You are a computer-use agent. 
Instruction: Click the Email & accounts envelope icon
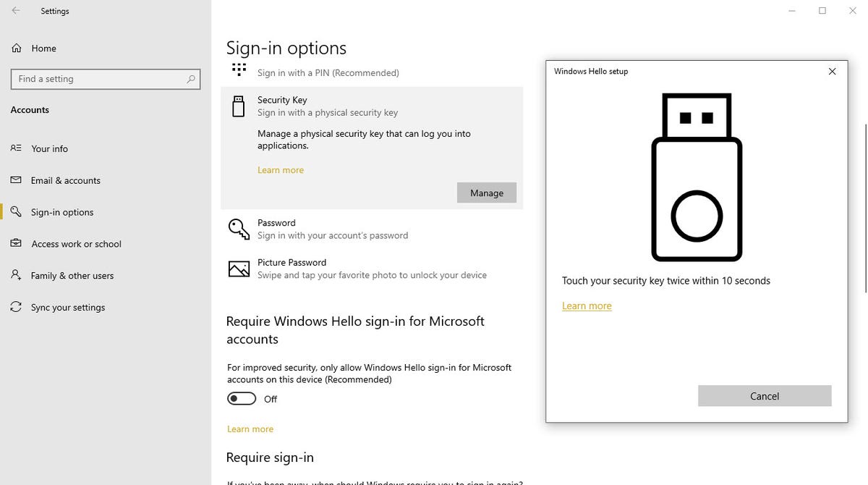pos(16,180)
